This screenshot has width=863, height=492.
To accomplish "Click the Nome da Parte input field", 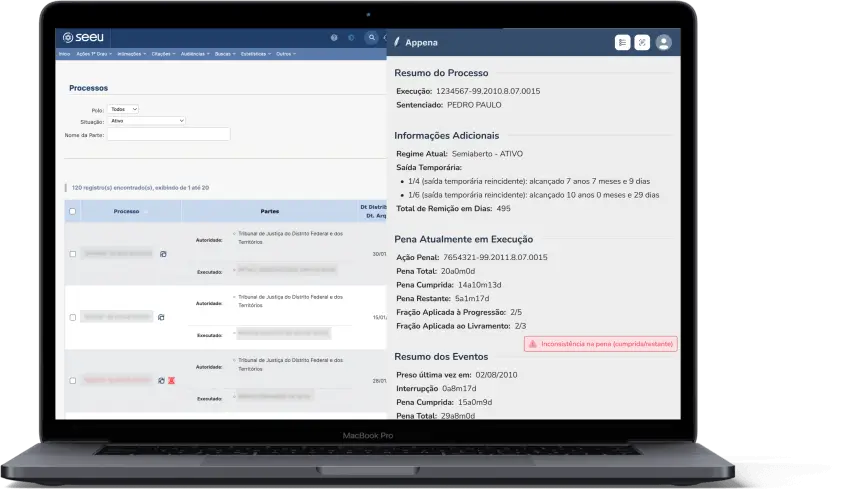I will tap(168, 134).
